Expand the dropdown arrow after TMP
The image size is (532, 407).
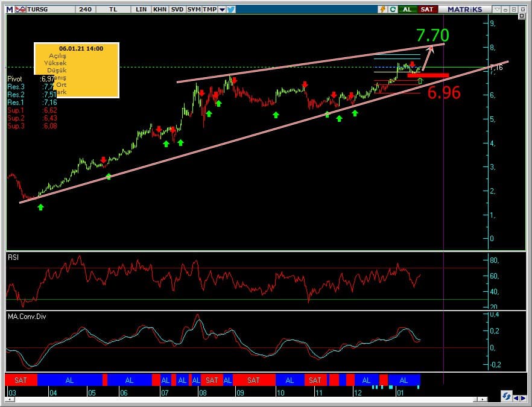click(222, 9)
